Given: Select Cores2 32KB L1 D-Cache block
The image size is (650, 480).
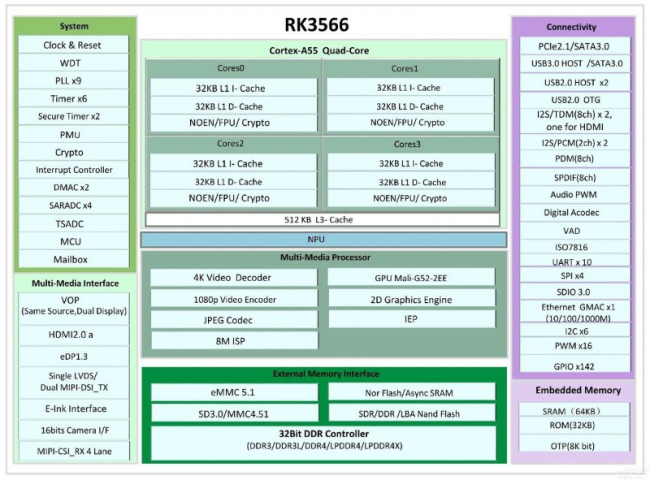Looking at the screenshot, I should (233, 182).
